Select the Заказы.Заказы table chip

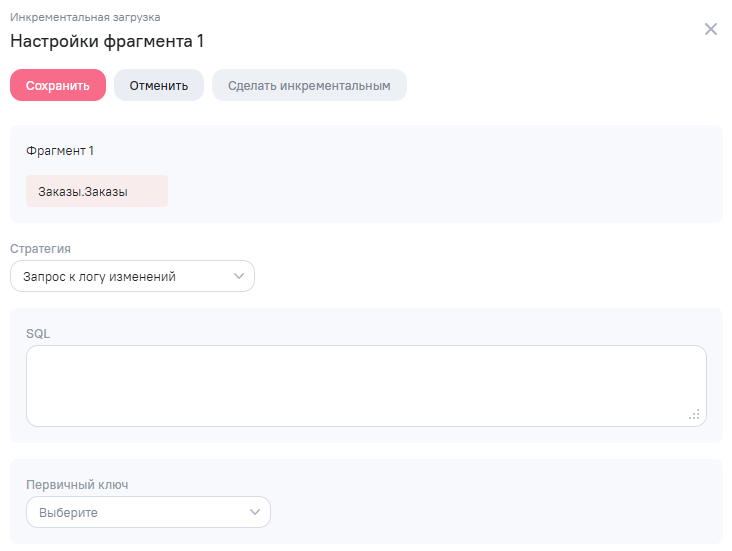coord(97,191)
